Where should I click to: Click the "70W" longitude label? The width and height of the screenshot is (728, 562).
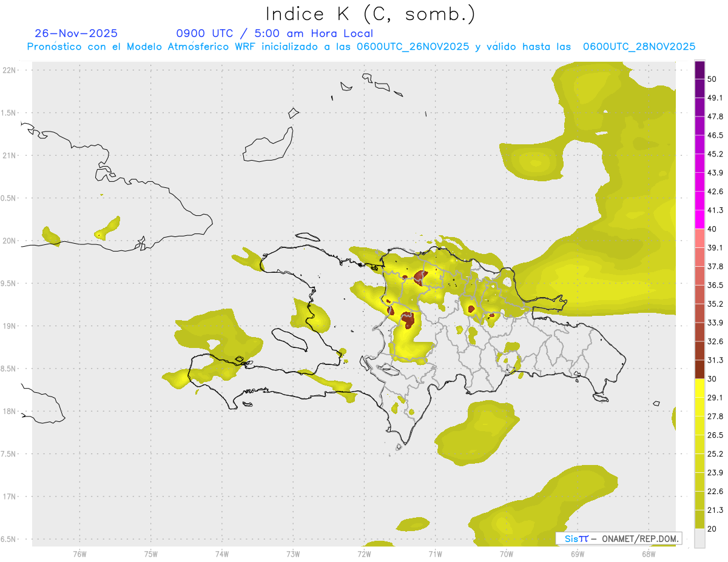pos(507,554)
